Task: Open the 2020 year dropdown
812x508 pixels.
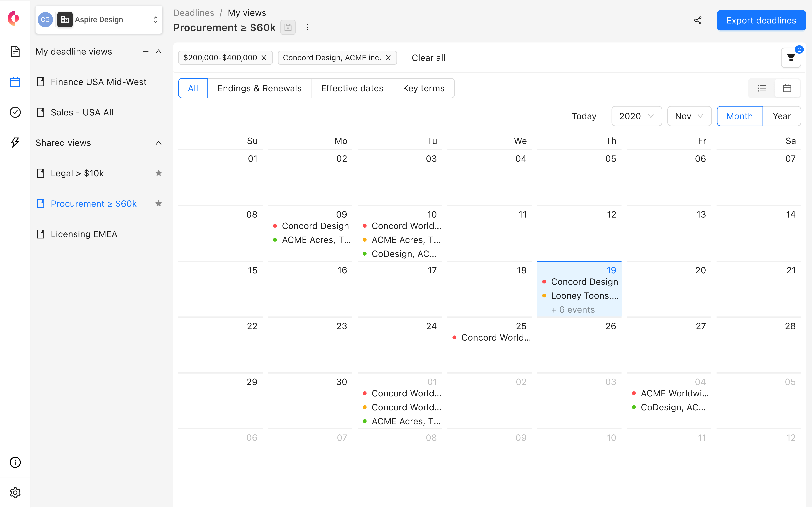Action: click(x=636, y=116)
